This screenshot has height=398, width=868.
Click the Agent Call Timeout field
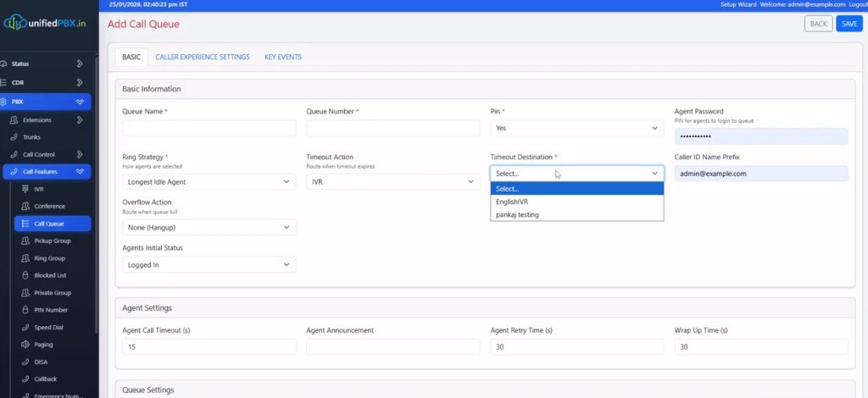coord(209,347)
